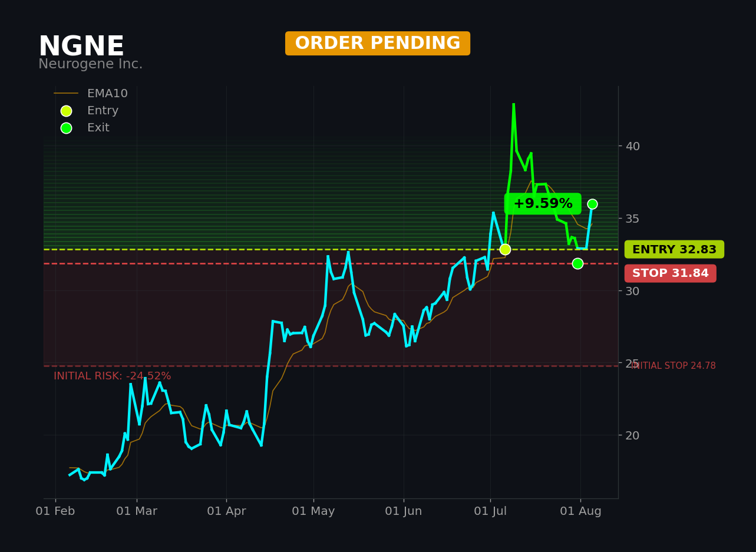756x552 pixels.
Task: Select the yellow entry marker on the chart
Action: coord(505,249)
